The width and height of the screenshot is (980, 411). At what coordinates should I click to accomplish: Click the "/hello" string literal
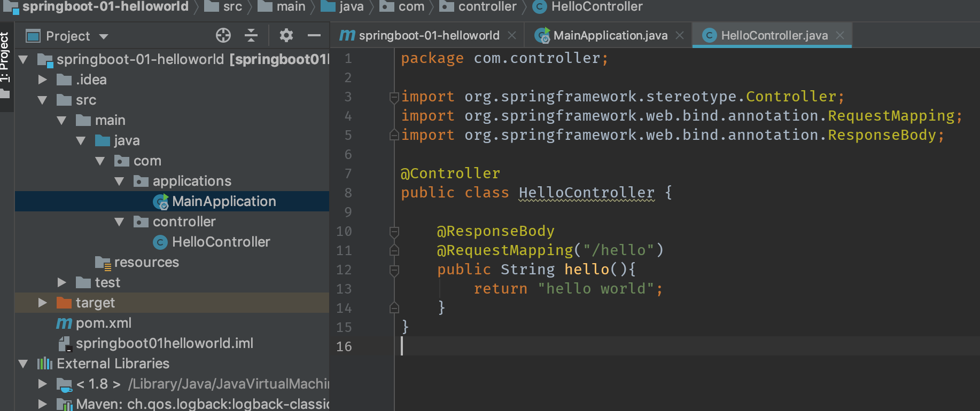coord(619,250)
